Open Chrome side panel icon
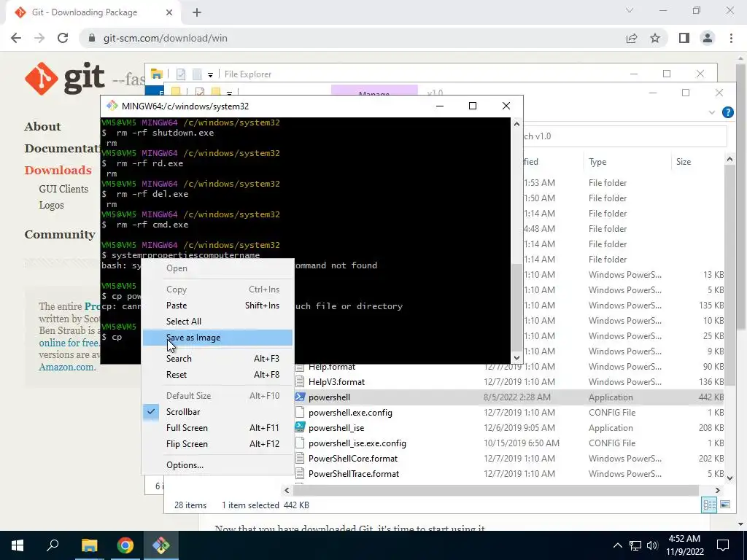Screen dimensions: 747x560 click(x=684, y=38)
